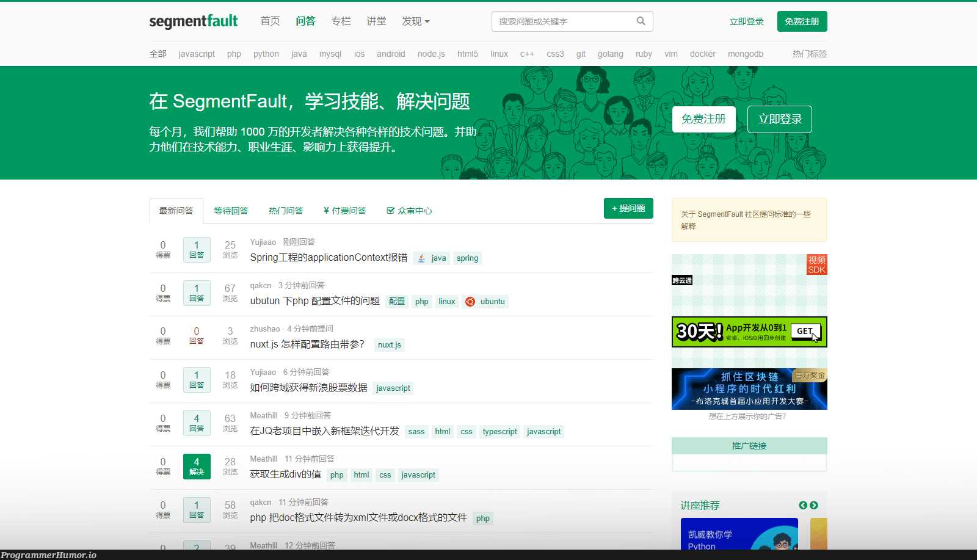Focus the search questions input field
977x560 pixels.
click(x=562, y=21)
